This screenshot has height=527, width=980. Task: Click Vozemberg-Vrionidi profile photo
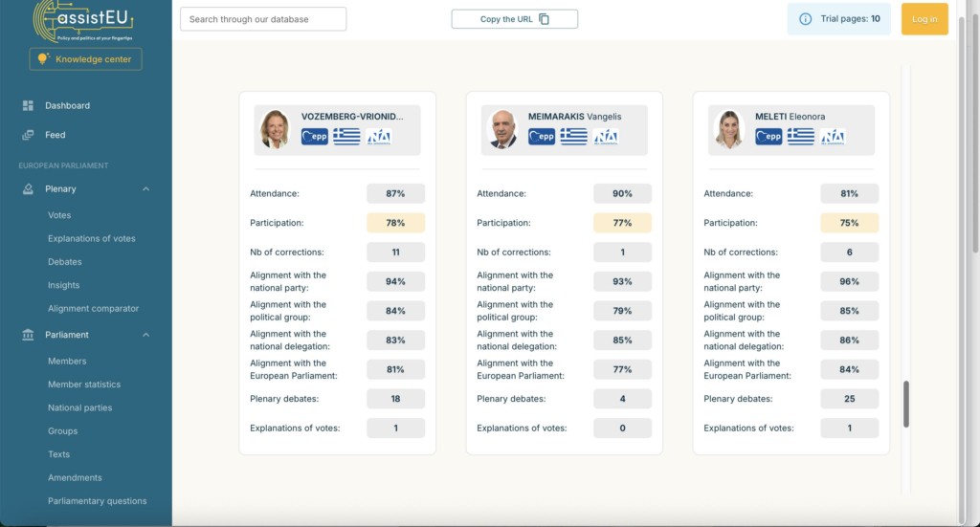tap(275, 130)
